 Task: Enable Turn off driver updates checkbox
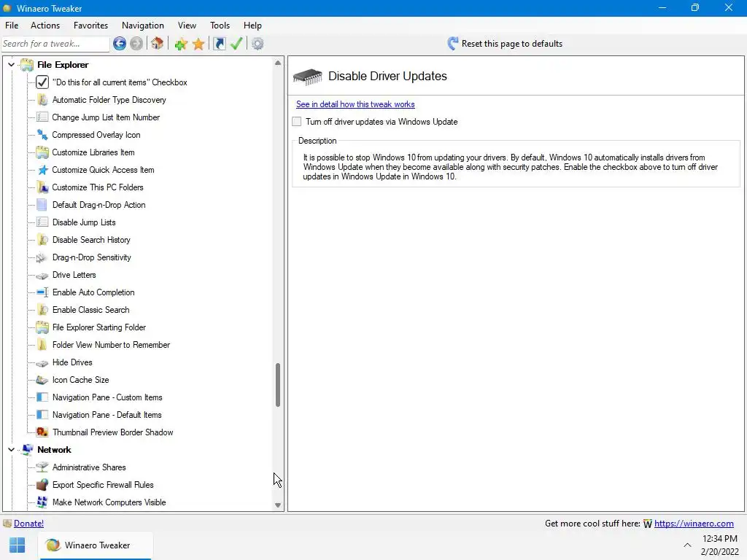pos(296,122)
